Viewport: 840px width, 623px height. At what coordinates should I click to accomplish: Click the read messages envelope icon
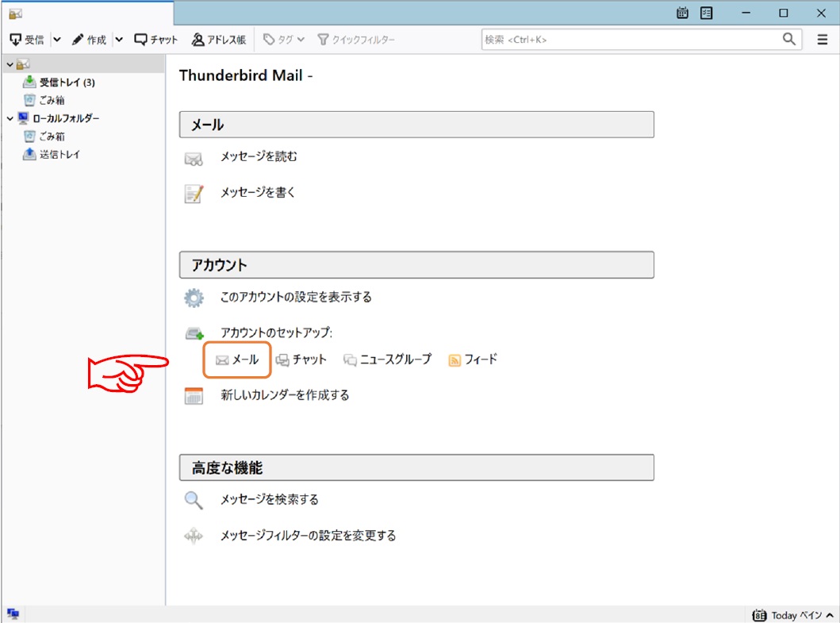194,159
